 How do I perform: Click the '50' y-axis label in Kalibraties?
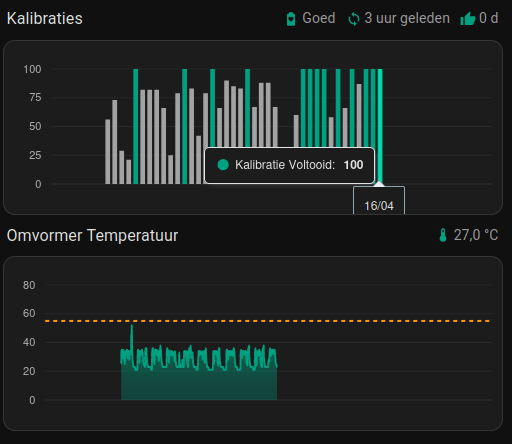[x=35, y=126]
